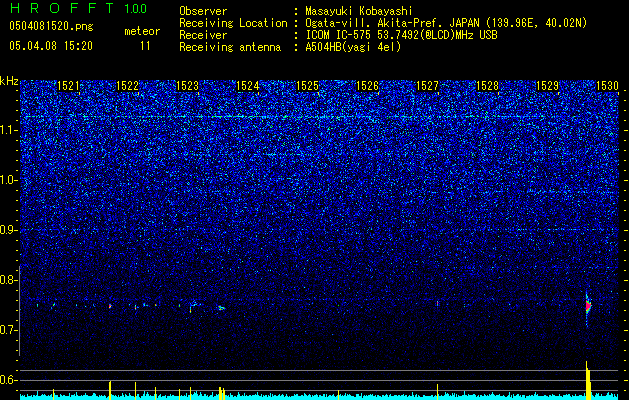Click the 1523 time marker
629x400 pixels.
187,86
